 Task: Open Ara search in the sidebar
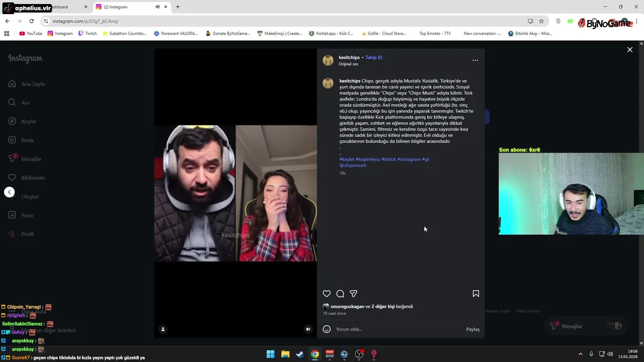[x=19, y=103]
